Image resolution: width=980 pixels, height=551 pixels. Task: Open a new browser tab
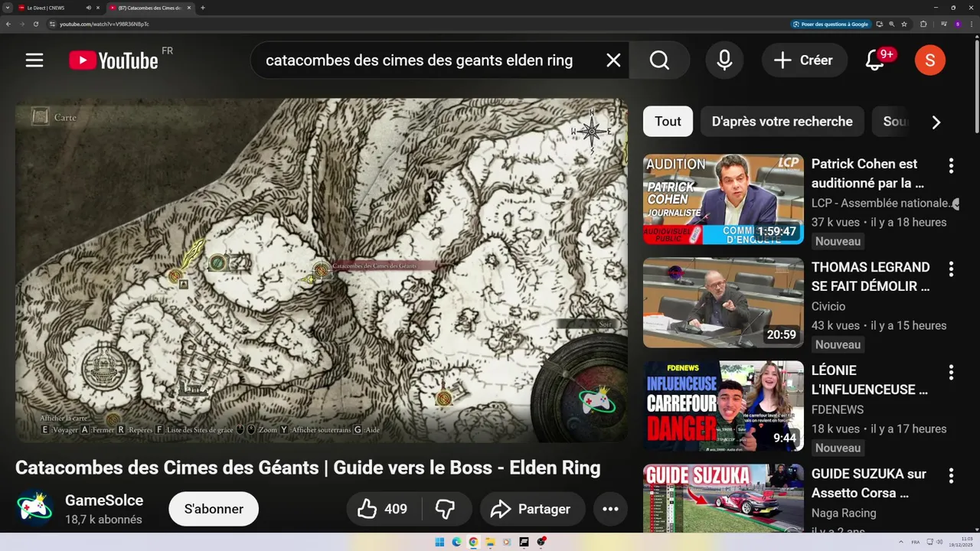coord(203,8)
